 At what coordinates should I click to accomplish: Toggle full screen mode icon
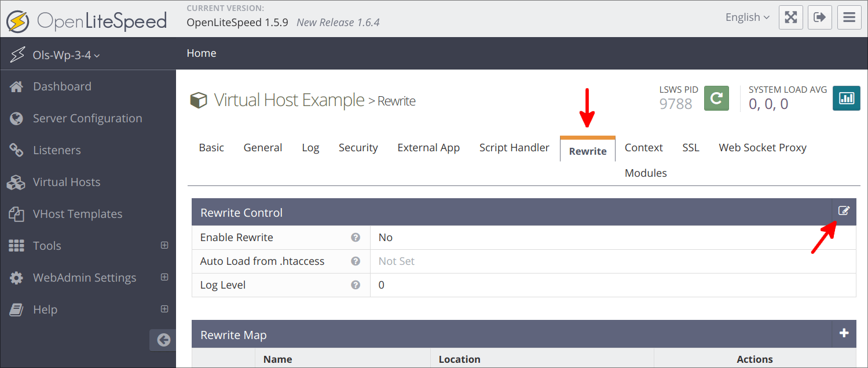[791, 17]
